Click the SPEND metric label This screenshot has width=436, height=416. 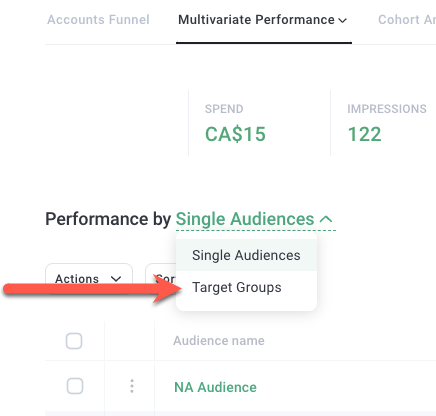point(224,109)
